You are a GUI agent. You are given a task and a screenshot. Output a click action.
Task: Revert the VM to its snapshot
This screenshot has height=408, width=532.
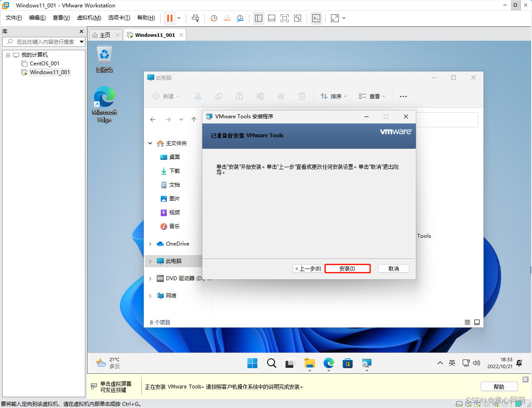tap(227, 18)
